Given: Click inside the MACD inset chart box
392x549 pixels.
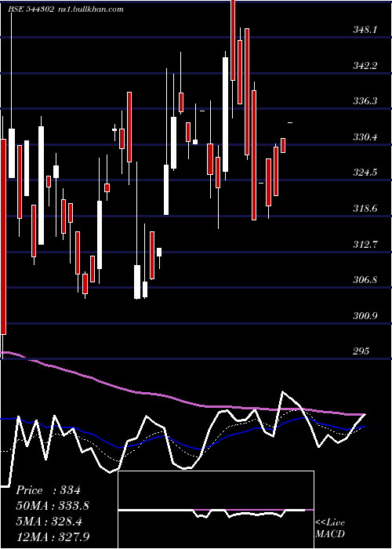Looking at the screenshot, I should (x=216, y=510).
